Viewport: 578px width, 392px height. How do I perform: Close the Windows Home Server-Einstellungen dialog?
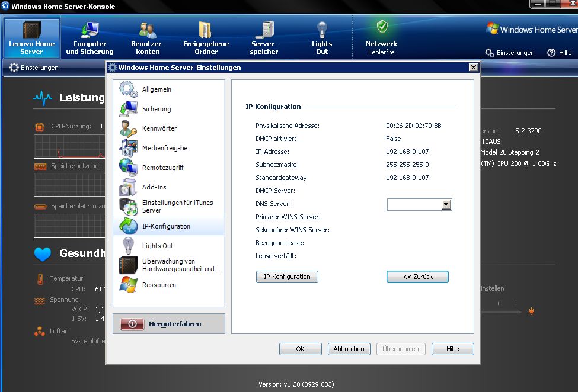click(473, 67)
